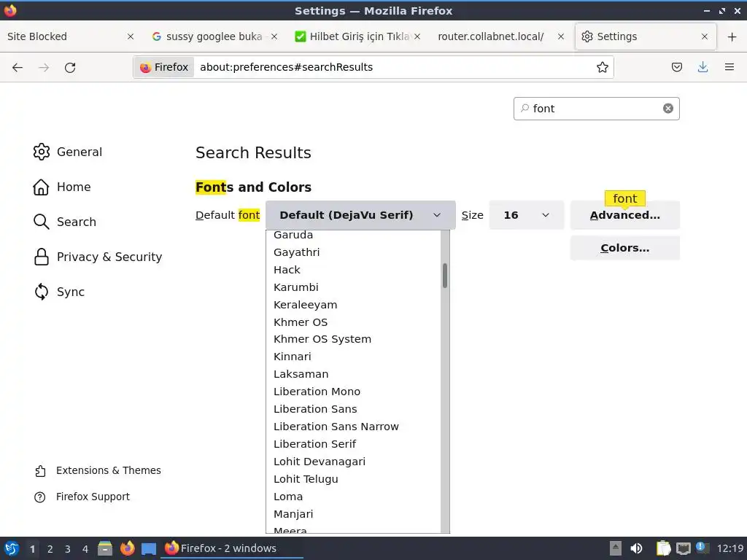Close the Hilbet Giriş tab
Image resolution: width=747 pixels, height=560 pixels.
point(417,36)
